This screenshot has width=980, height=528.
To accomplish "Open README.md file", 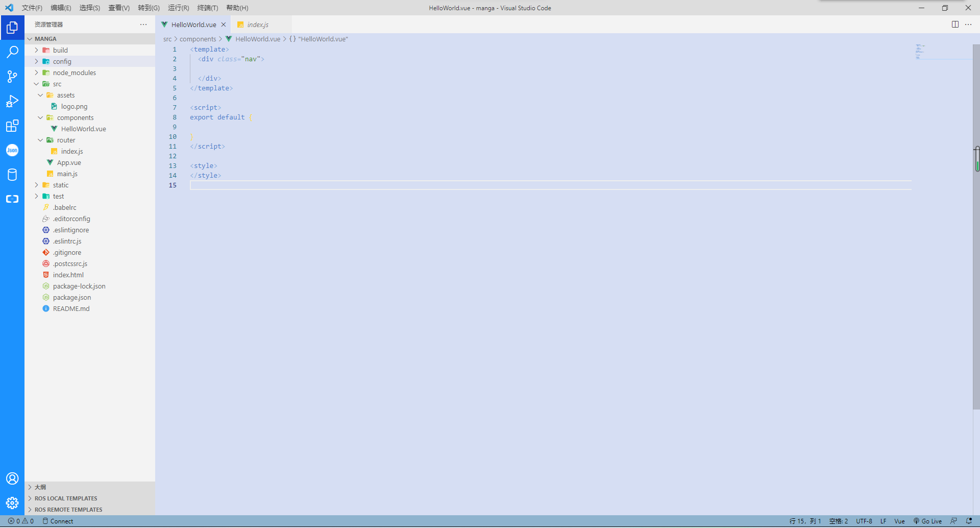I will 90,308.
